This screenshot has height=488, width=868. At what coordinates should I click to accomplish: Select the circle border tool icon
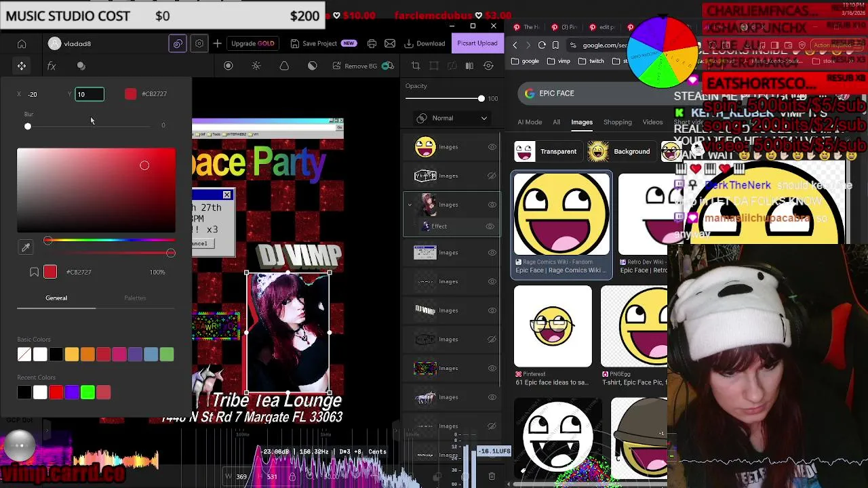point(229,66)
